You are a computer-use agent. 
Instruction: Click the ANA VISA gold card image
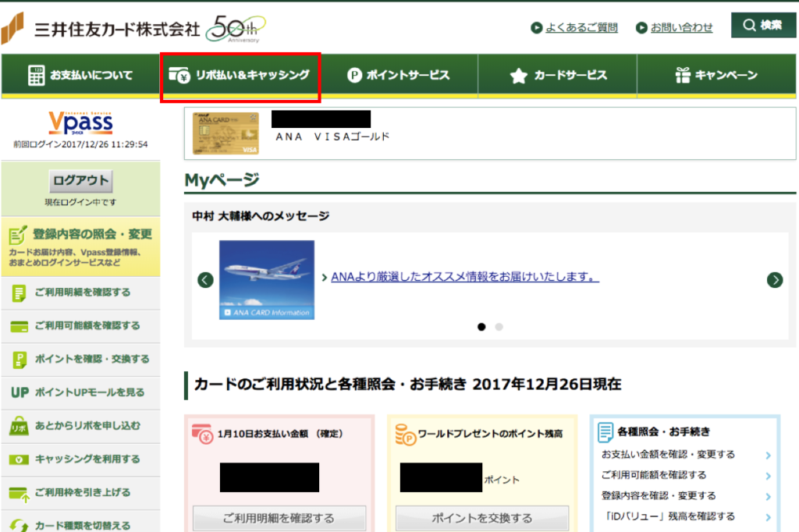pos(225,133)
